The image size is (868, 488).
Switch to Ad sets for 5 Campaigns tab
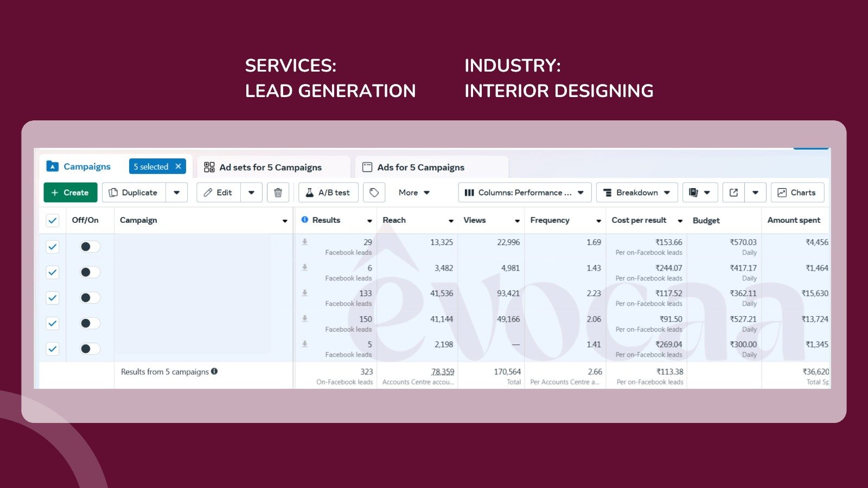(270, 168)
